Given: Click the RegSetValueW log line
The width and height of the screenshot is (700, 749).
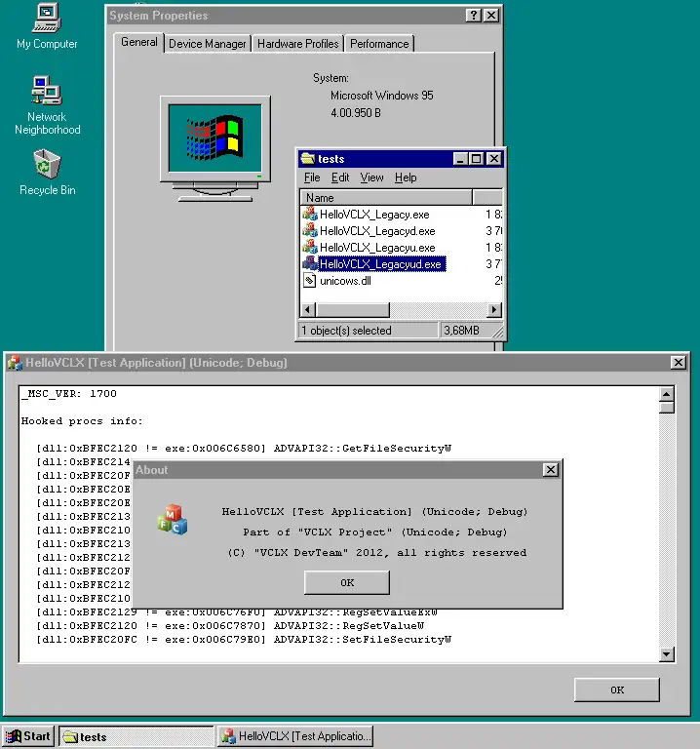Looking at the screenshot, I should pos(230,626).
